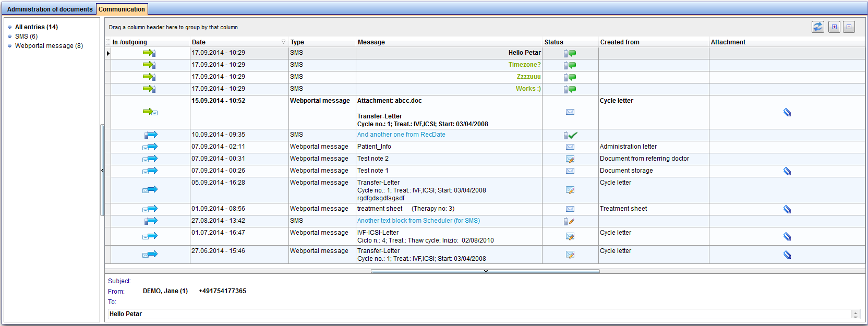Select sender 'DEMO, Jane (1)' text

point(165,291)
